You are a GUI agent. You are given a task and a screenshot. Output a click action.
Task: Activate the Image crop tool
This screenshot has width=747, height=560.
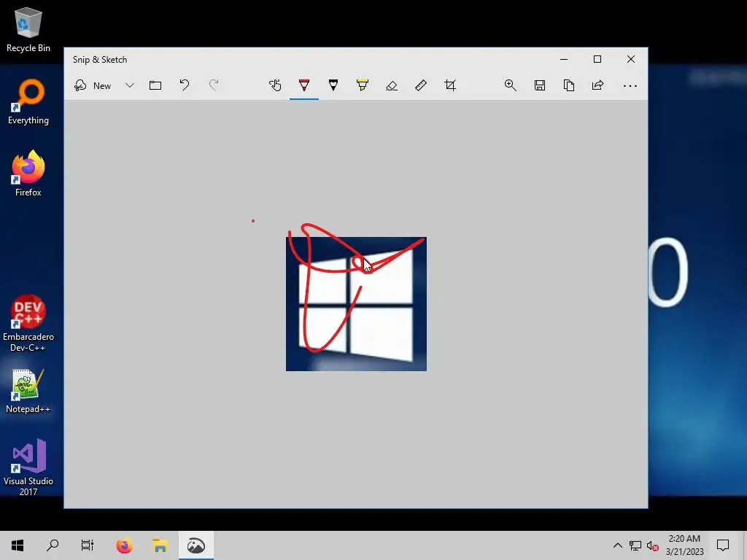450,86
